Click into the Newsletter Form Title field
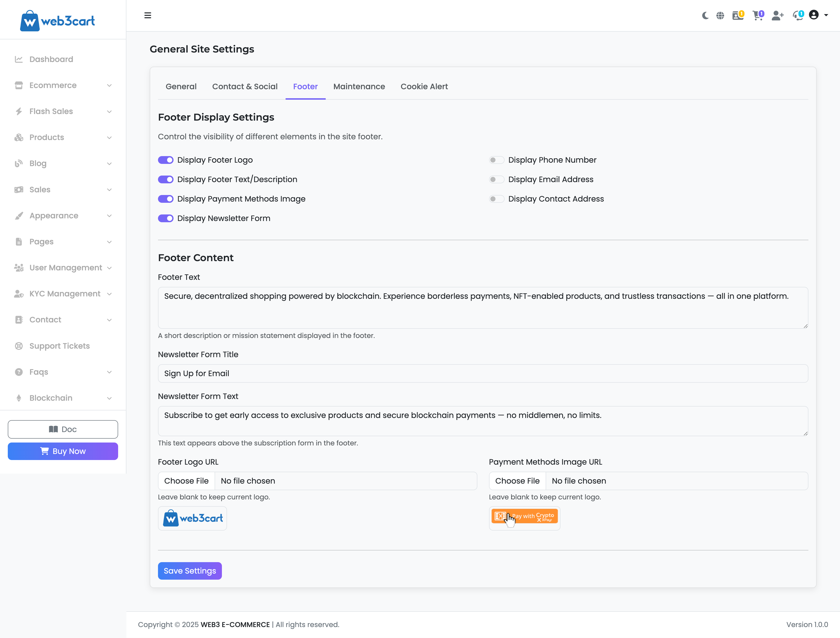 pos(483,373)
